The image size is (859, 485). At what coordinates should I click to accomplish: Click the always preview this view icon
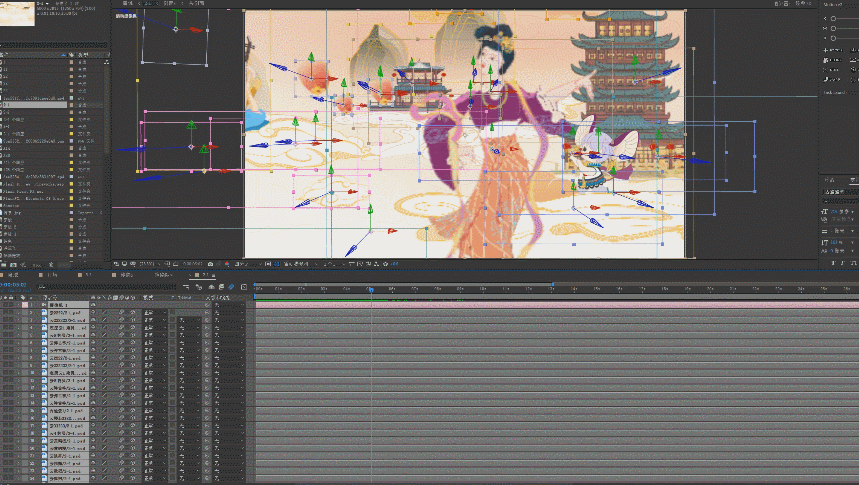pos(116,264)
